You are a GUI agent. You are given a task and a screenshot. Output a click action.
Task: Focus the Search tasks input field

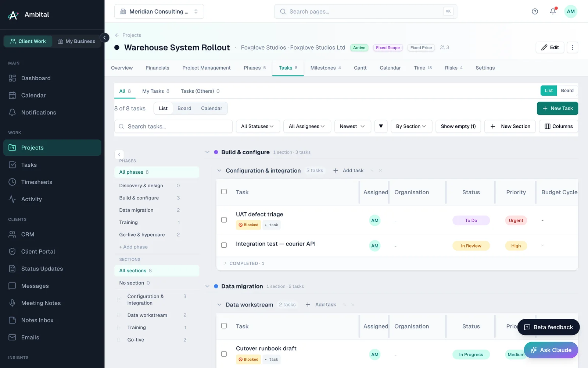[x=173, y=126]
